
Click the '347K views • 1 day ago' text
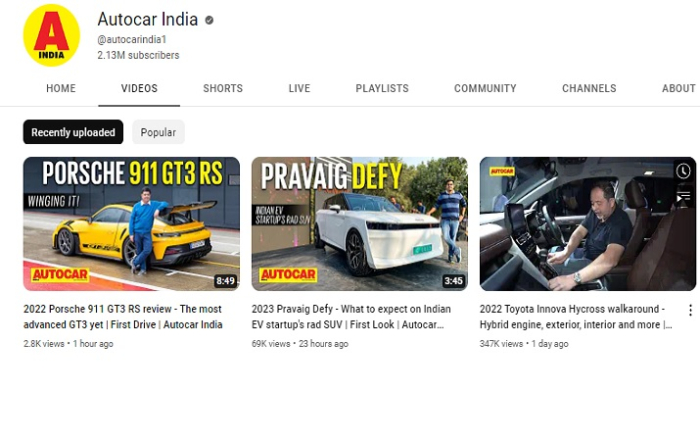point(524,344)
